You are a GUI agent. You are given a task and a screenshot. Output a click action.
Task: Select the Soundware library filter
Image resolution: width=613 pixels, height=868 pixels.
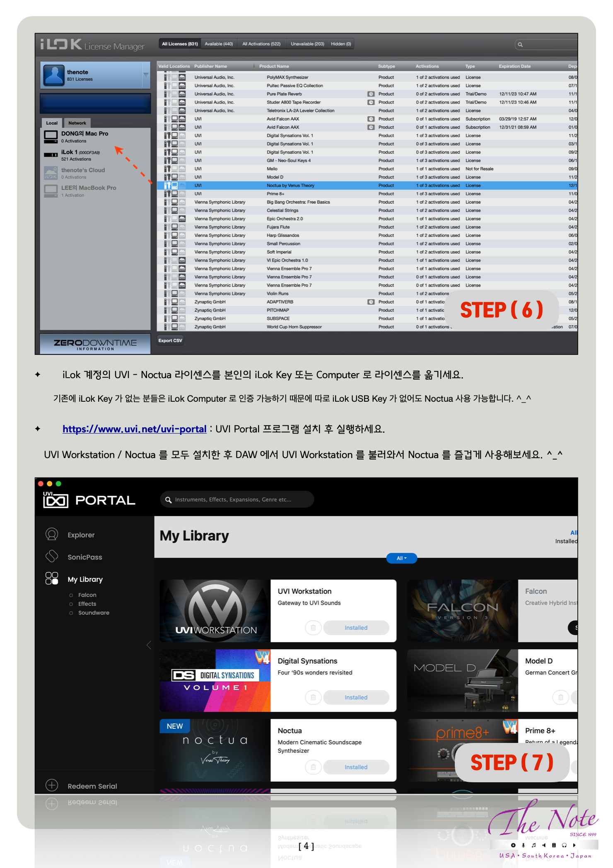point(94,613)
